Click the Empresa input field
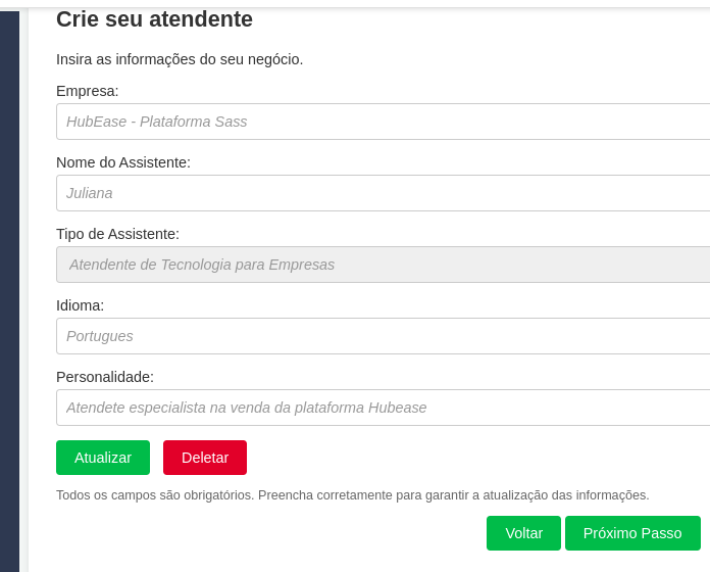The width and height of the screenshot is (710, 572). coord(380,122)
